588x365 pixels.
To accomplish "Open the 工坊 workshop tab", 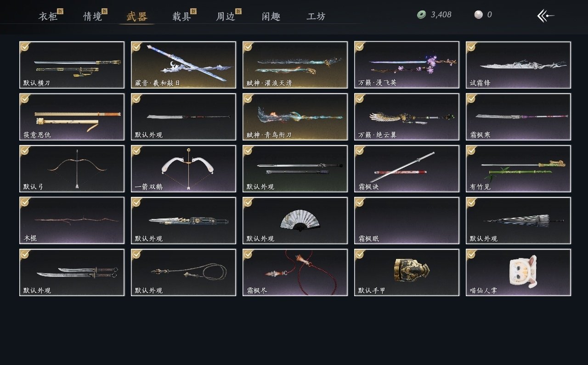I will [x=316, y=17].
